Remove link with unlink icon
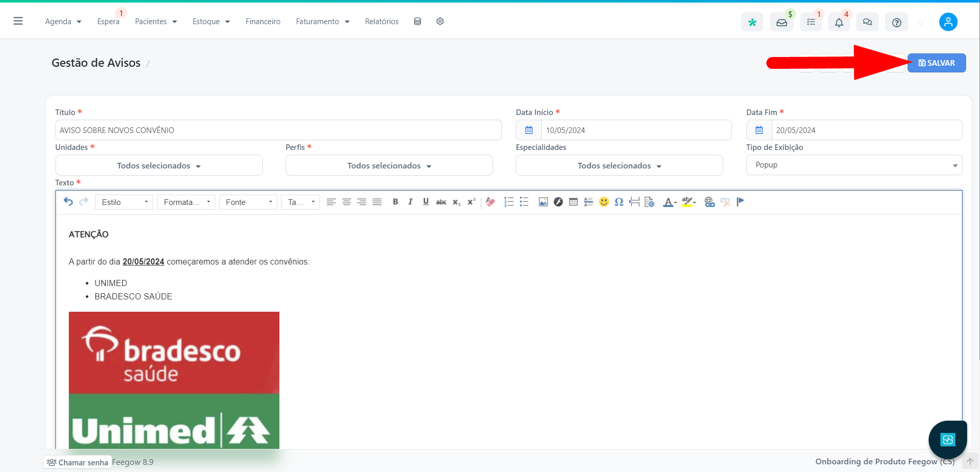Viewport: 980px width, 472px height. coord(725,202)
